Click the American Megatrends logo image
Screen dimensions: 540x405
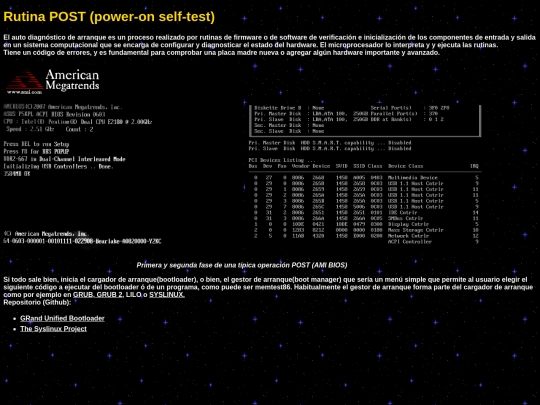click(53, 82)
